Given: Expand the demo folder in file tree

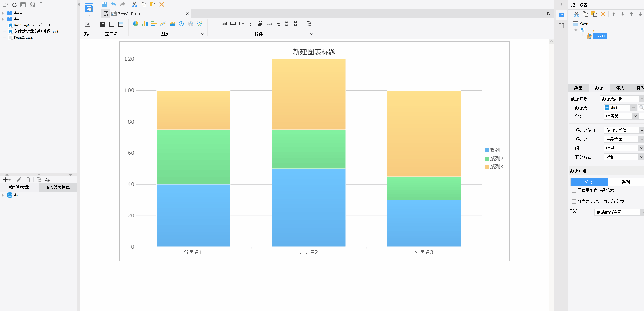Looking at the screenshot, I should (x=3, y=13).
